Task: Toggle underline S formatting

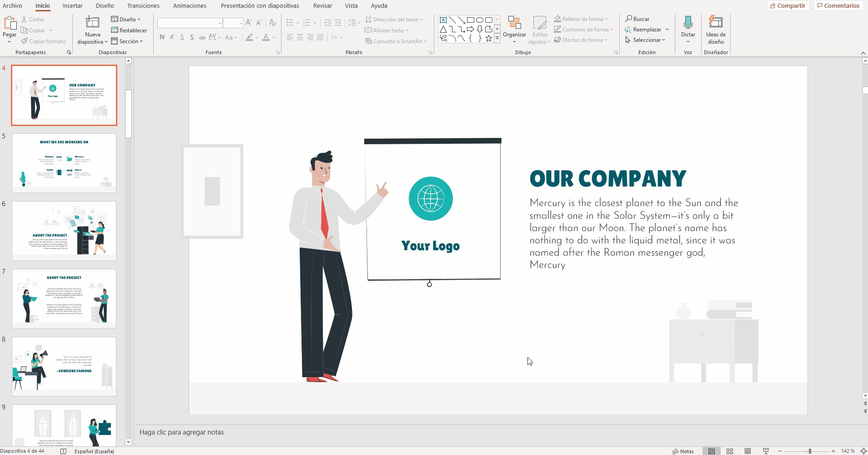Action: pos(182,37)
